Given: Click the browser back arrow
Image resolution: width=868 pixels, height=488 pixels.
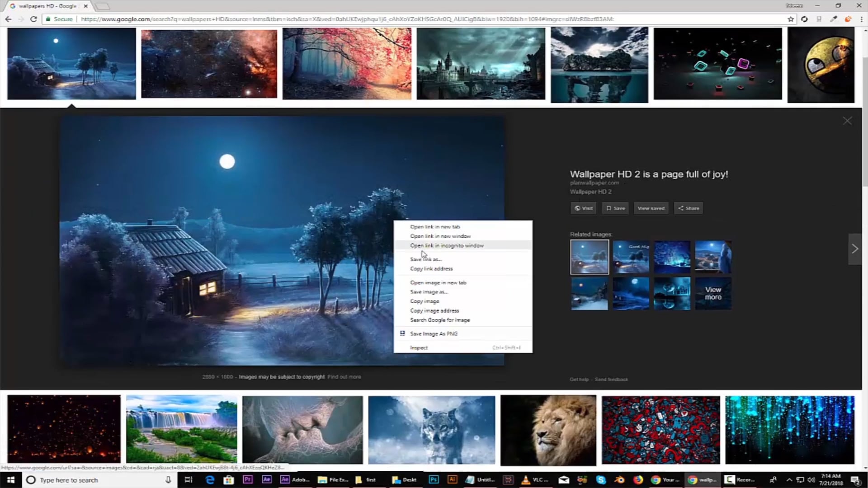Looking at the screenshot, I should coord(8,19).
